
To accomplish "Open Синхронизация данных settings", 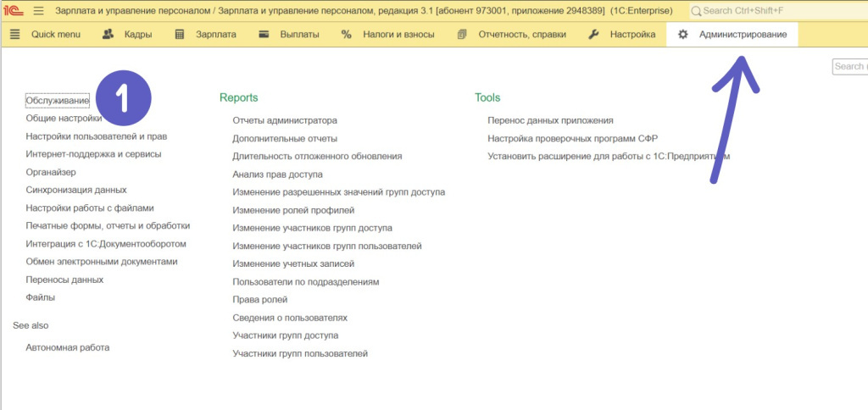I will (x=76, y=190).
